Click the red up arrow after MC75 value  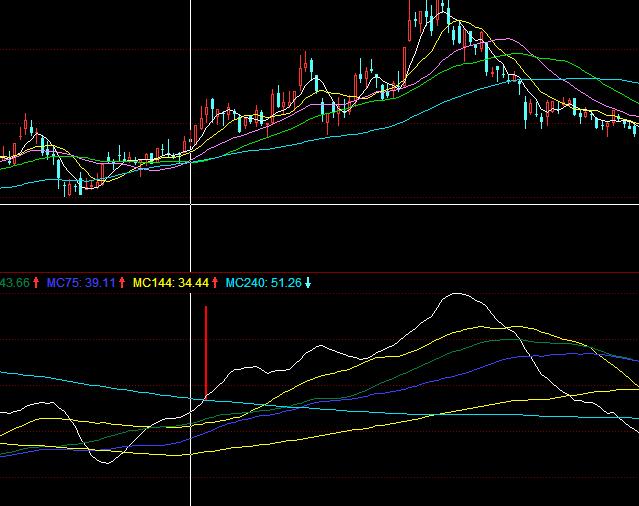pyautogui.click(x=123, y=284)
